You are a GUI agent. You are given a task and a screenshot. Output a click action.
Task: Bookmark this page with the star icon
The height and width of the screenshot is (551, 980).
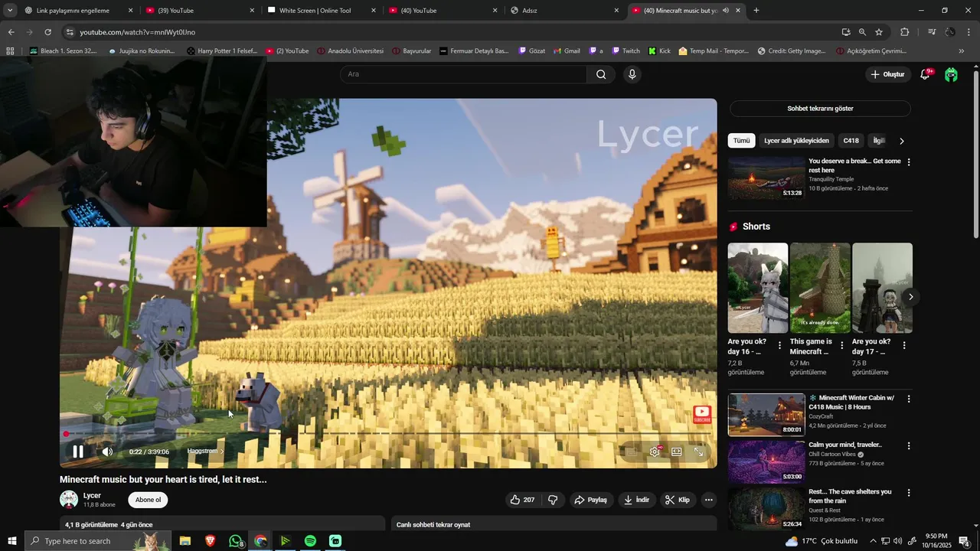coord(879,32)
